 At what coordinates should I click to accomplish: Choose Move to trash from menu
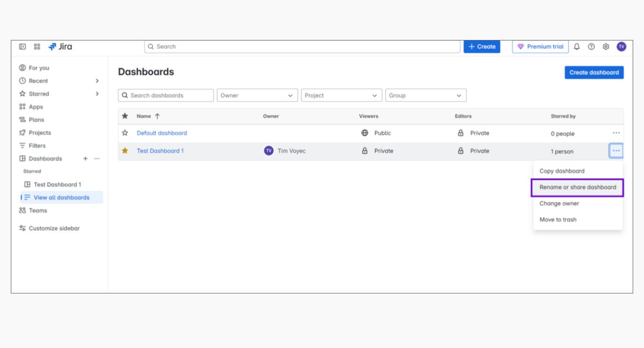click(558, 220)
